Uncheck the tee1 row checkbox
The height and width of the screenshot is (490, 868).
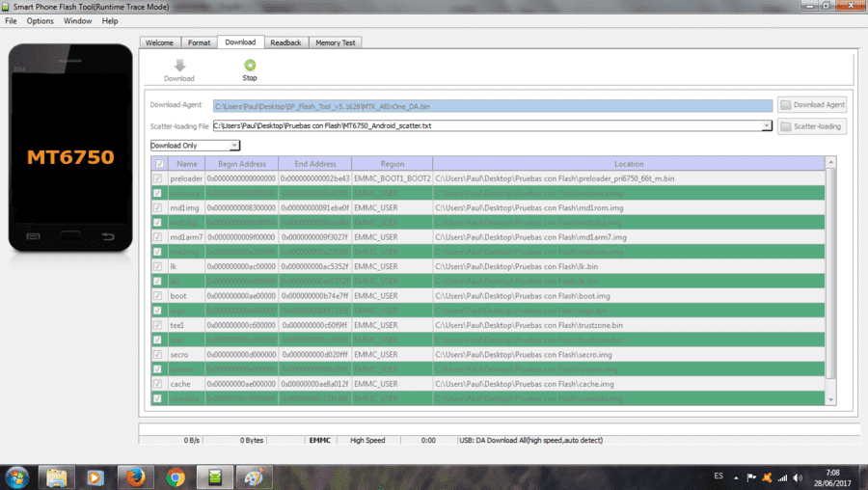pos(158,325)
